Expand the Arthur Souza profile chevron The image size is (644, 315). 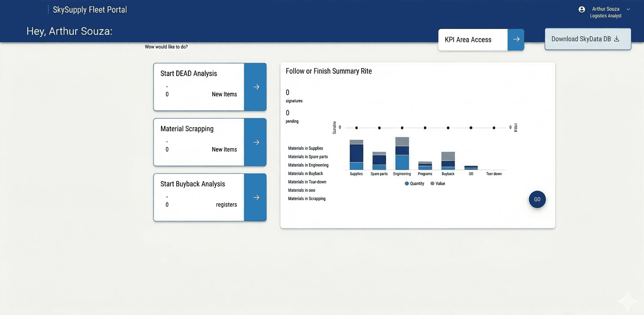point(628,9)
